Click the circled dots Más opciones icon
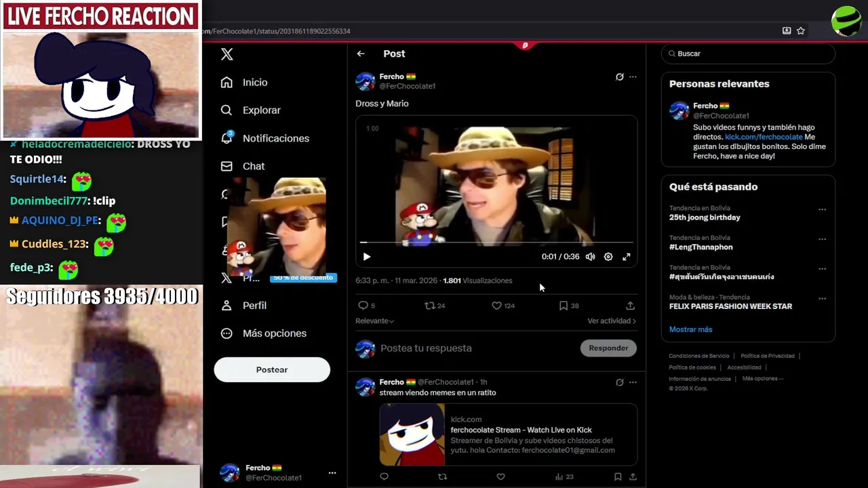 click(227, 333)
